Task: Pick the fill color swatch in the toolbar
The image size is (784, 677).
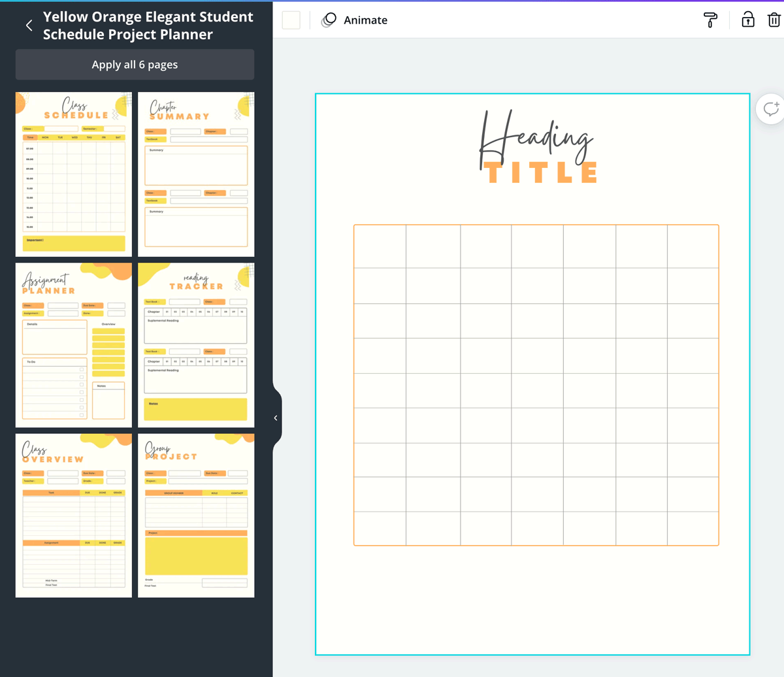Action: click(x=291, y=20)
